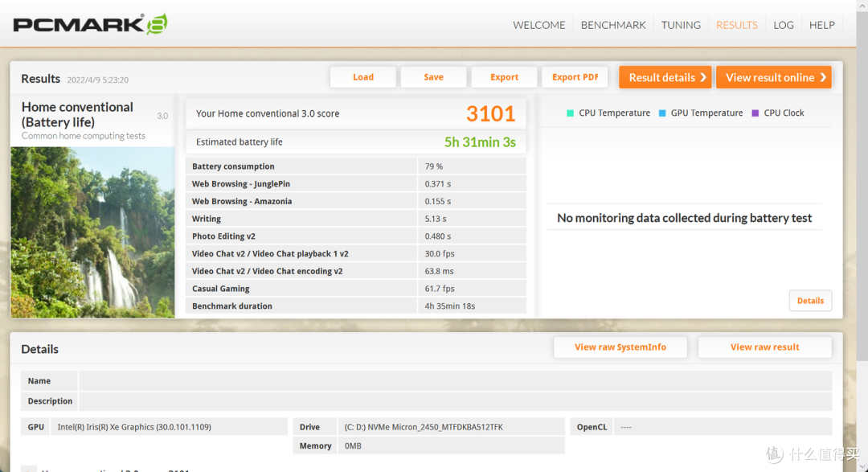Click the Export button
This screenshot has width=868, height=472.
click(x=504, y=77)
